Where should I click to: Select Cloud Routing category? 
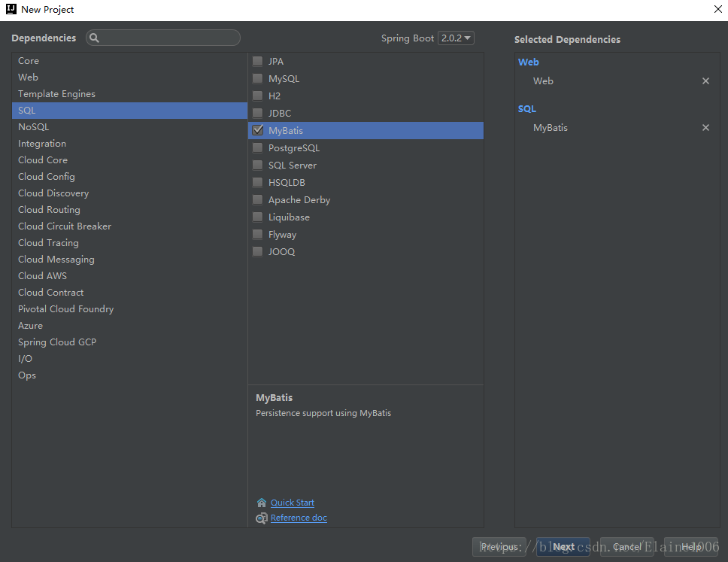(x=129, y=209)
